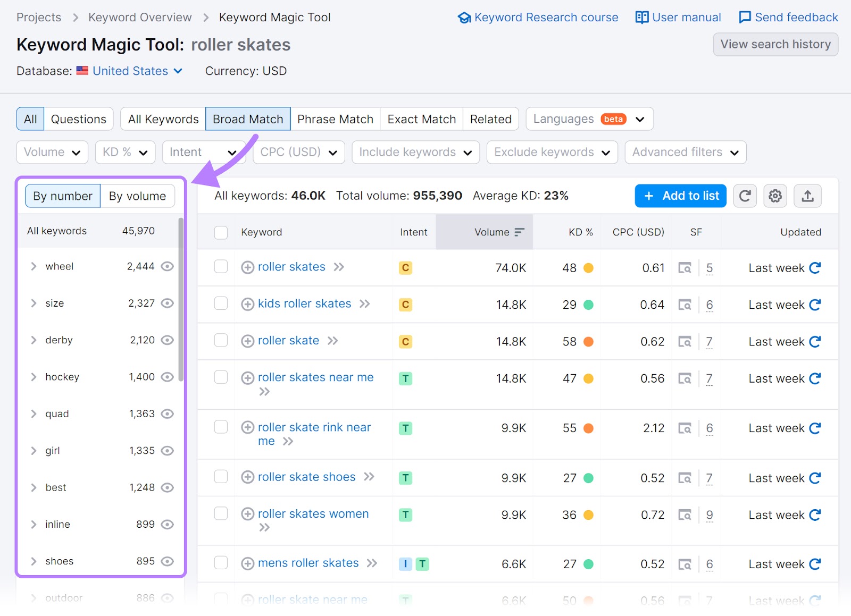Click the export upload icon

tap(807, 196)
